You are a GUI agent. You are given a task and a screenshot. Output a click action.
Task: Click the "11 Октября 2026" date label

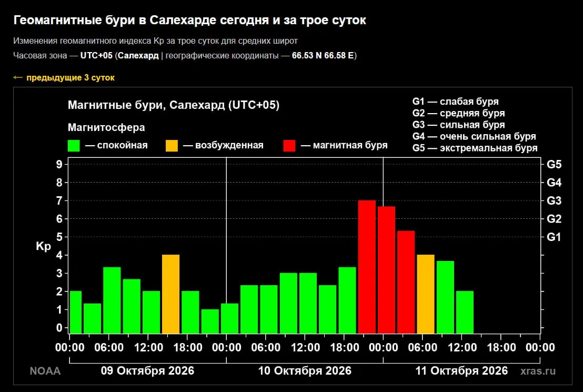pyautogui.click(x=461, y=371)
